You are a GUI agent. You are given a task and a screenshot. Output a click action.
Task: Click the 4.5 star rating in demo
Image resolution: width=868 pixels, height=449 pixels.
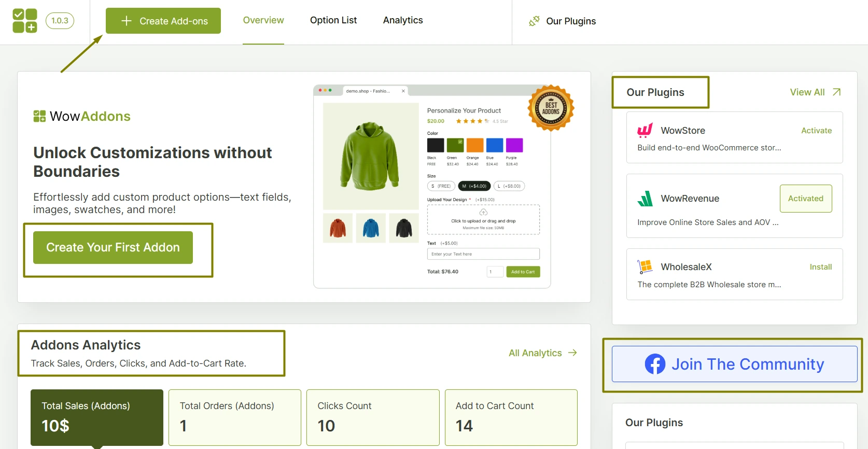[x=482, y=121]
